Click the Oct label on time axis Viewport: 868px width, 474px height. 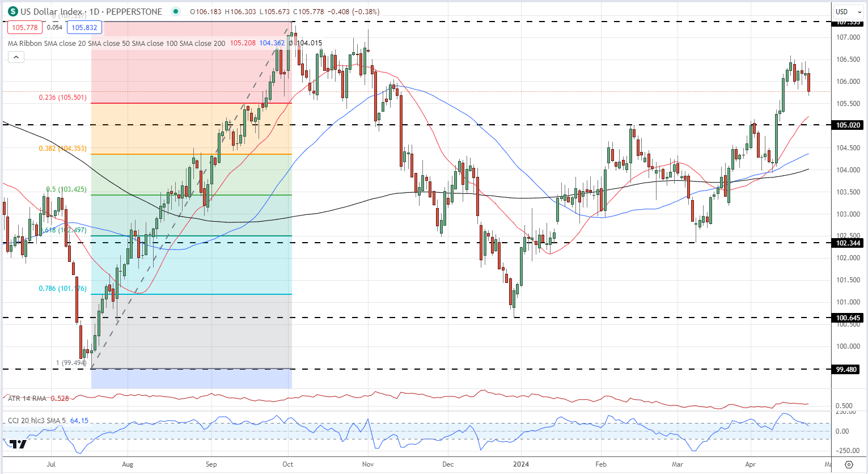click(x=288, y=464)
